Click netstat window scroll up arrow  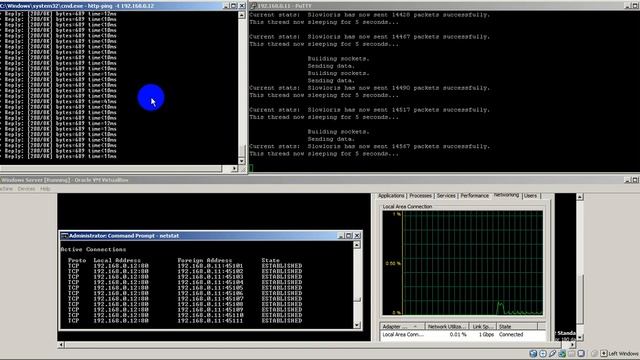(357, 245)
